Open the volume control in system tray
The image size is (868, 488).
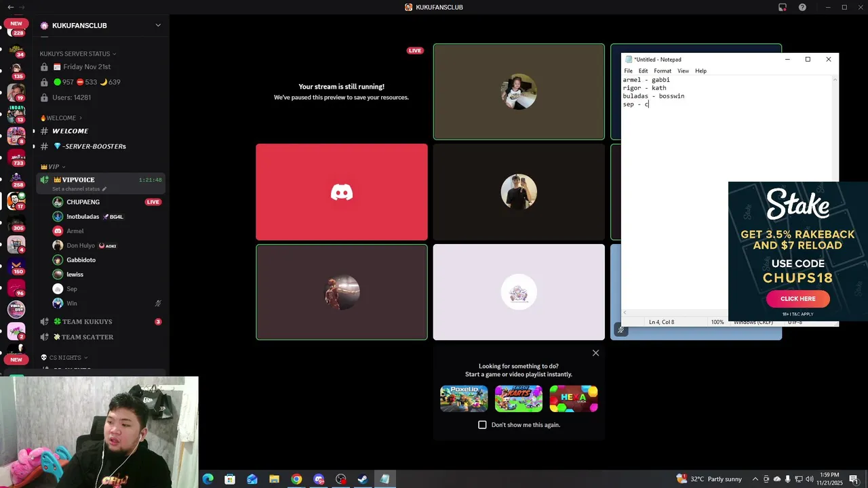click(x=809, y=479)
